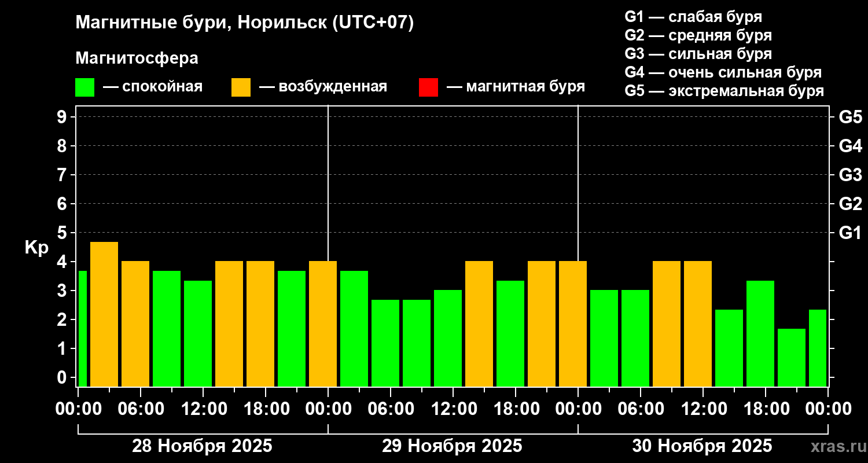Click the G5 tick label on right axis

click(x=850, y=117)
